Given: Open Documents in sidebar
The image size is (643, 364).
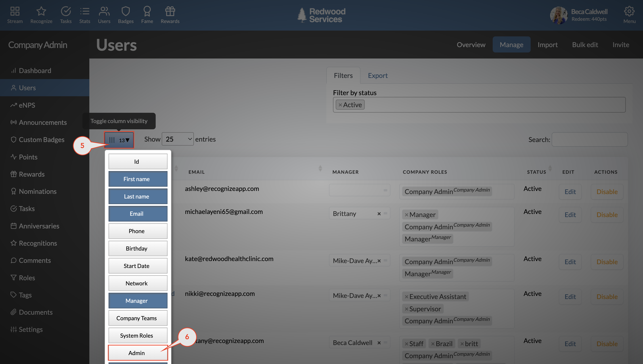Looking at the screenshot, I should [44, 312].
